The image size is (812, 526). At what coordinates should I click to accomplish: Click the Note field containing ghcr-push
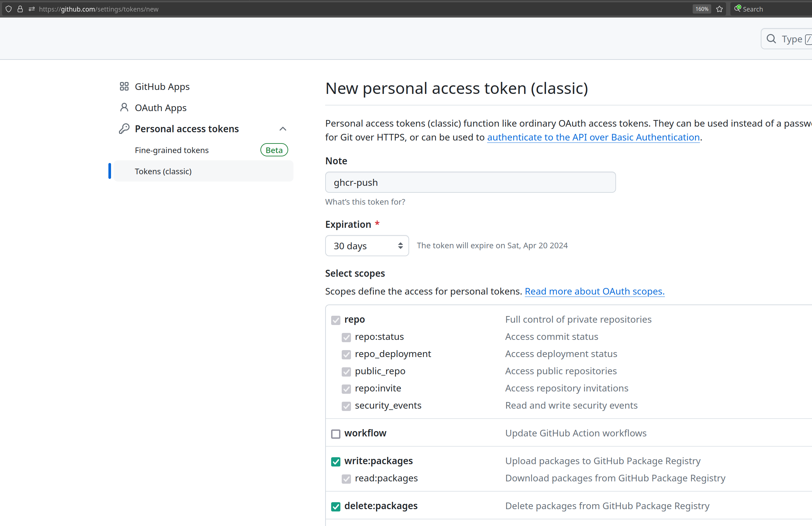tap(471, 182)
